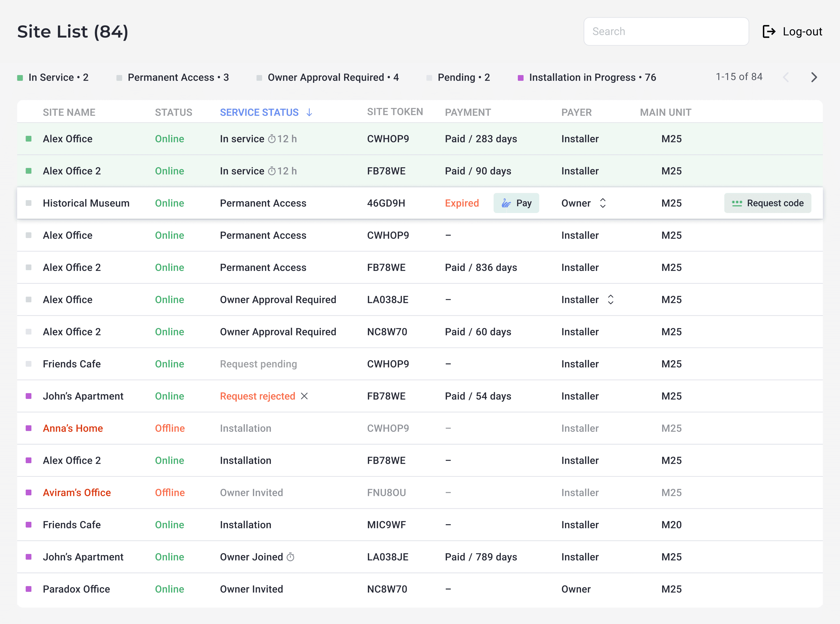Click the timer icon next to Owner Joined

pyautogui.click(x=290, y=557)
